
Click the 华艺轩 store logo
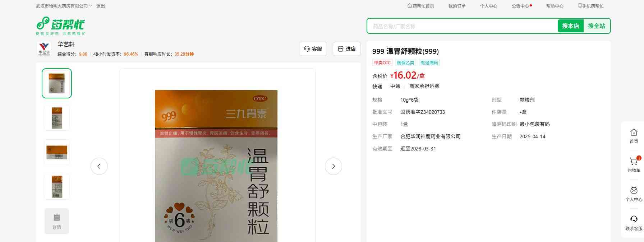click(x=44, y=49)
